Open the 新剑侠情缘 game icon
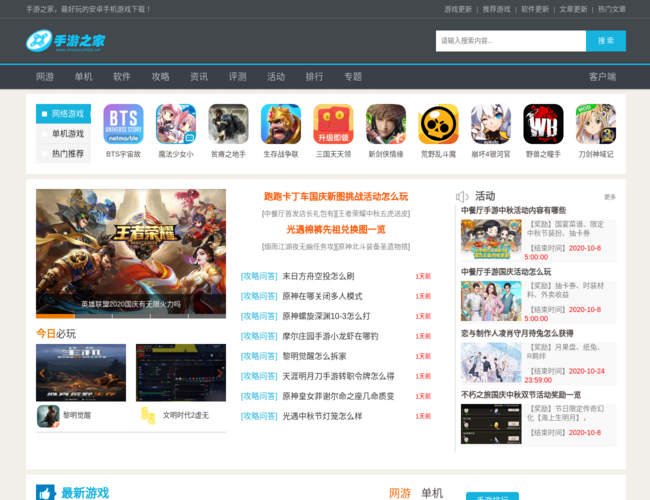The image size is (650, 500). coord(386,124)
